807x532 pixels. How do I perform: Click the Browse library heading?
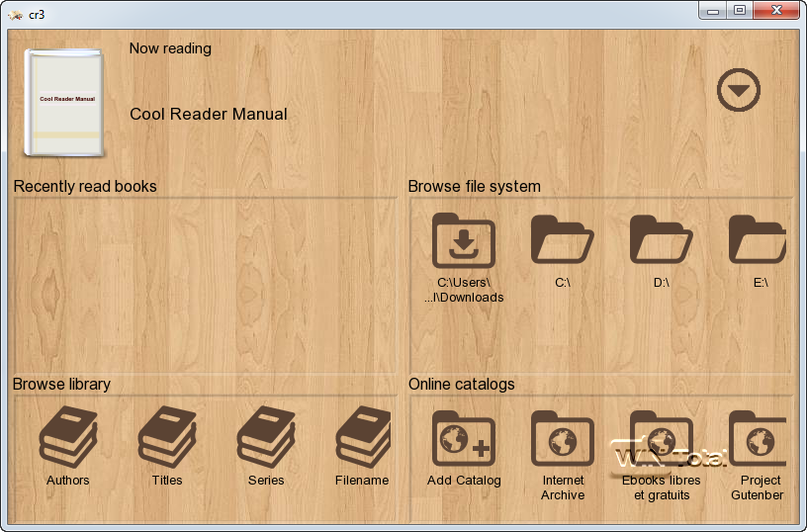click(61, 385)
